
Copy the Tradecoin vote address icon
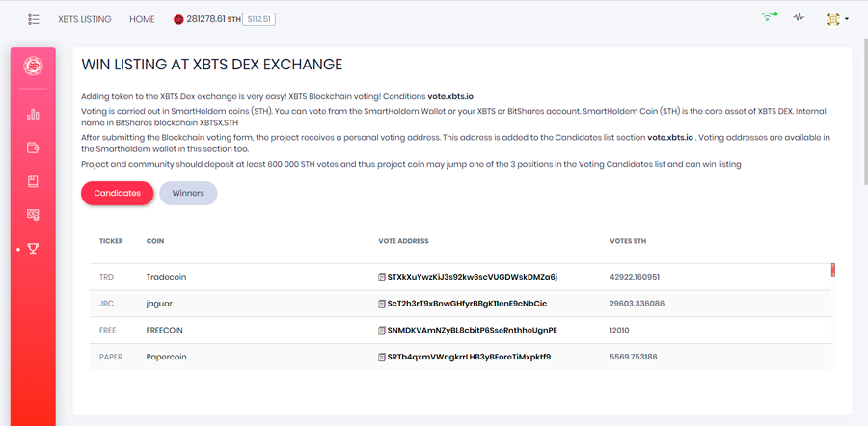[381, 277]
